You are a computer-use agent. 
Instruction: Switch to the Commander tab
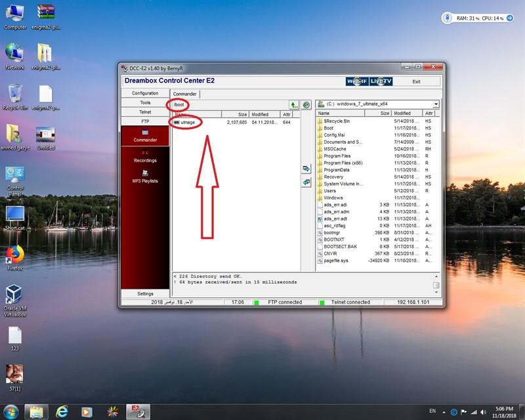(x=185, y=94)
